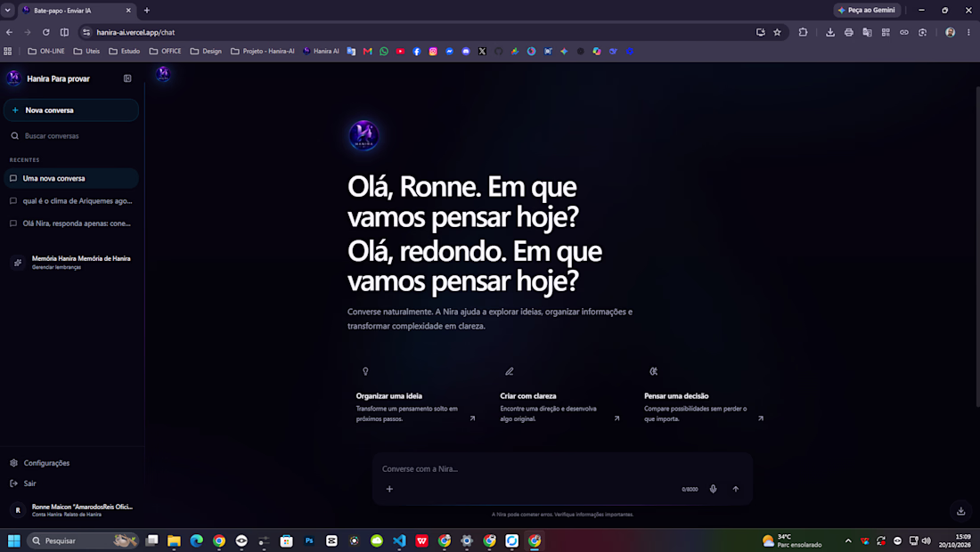The width and height of the screenshot is (980, 552).
Task: Open the ON-LINE bookmarks folder
Action: click(46, 52)
